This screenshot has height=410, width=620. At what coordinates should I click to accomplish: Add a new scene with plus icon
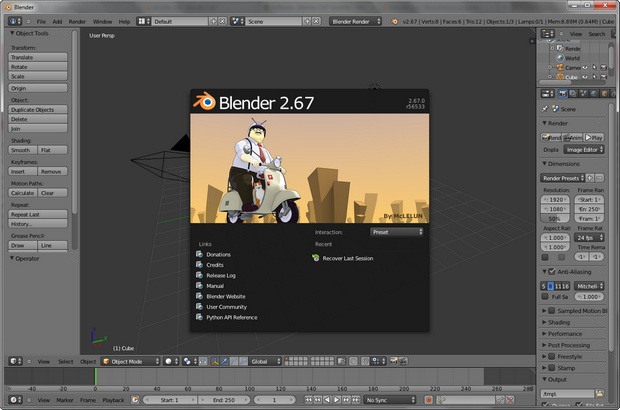307,21
